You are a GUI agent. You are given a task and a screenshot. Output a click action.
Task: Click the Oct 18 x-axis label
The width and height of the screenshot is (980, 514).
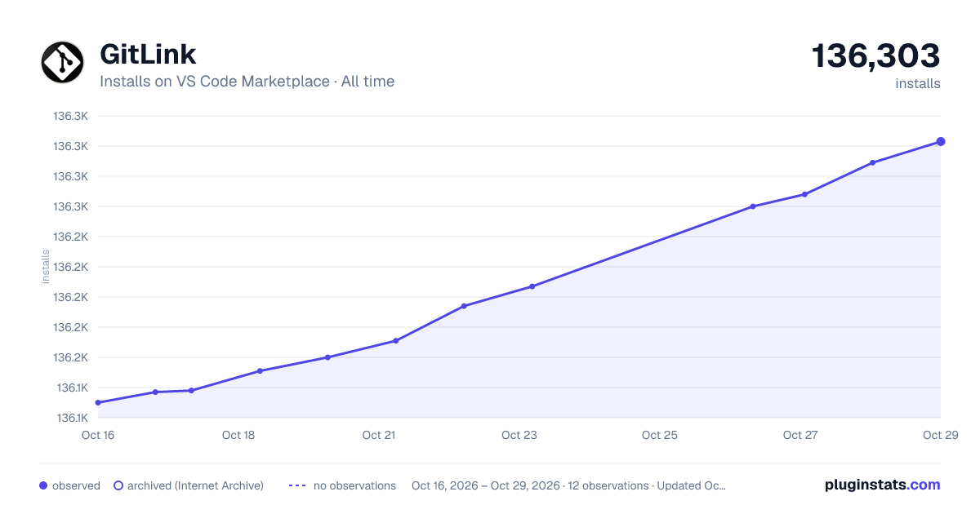(238, 435)
